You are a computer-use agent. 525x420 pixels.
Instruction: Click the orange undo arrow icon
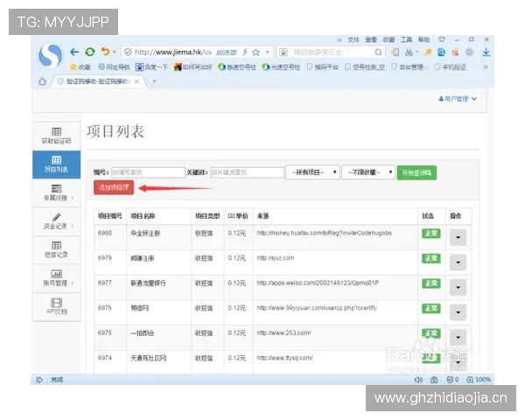tap(106, 52)
